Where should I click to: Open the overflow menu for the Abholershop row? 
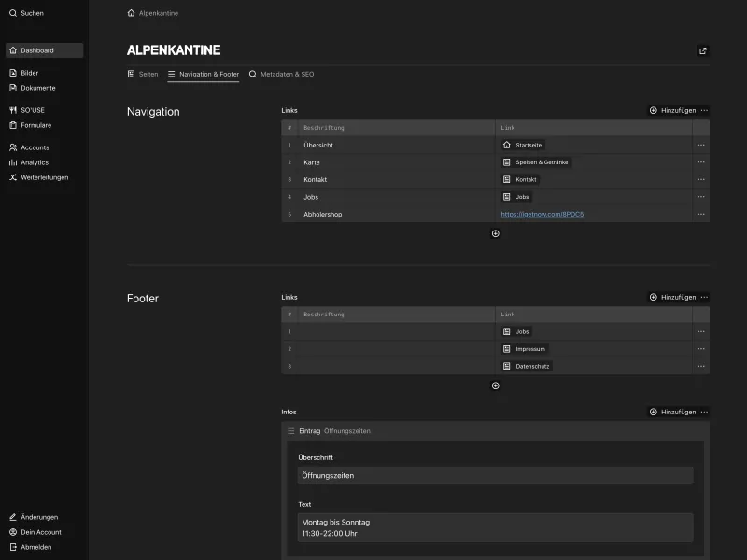tap(701, 214)
